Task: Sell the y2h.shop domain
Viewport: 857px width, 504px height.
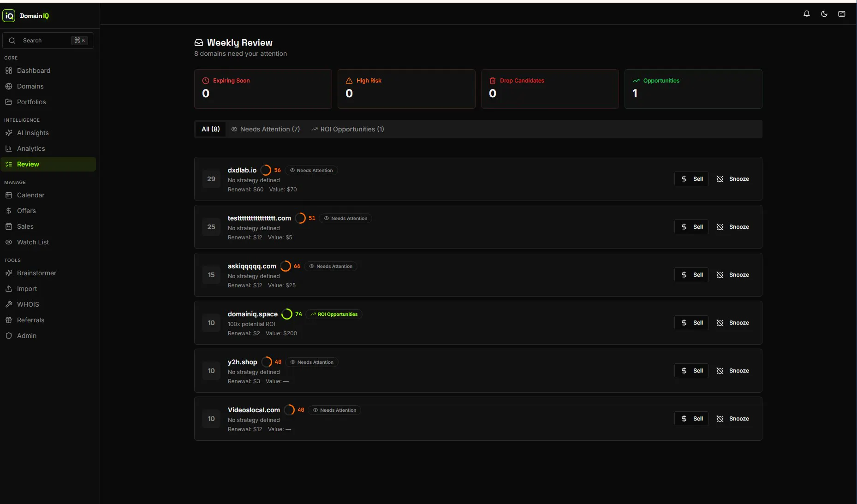Action: (x=691, y=371)
